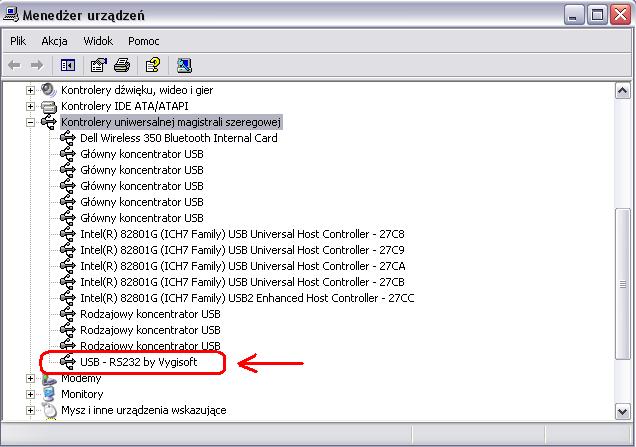
Task: Click the show/hide console tree toolbar icon
Action: pos(68,66)
